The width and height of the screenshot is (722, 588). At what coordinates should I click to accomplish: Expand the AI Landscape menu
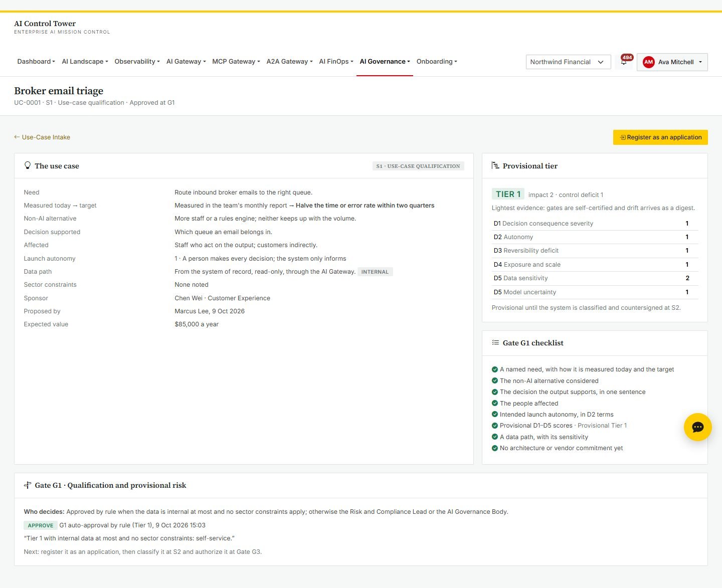point(85,62)
